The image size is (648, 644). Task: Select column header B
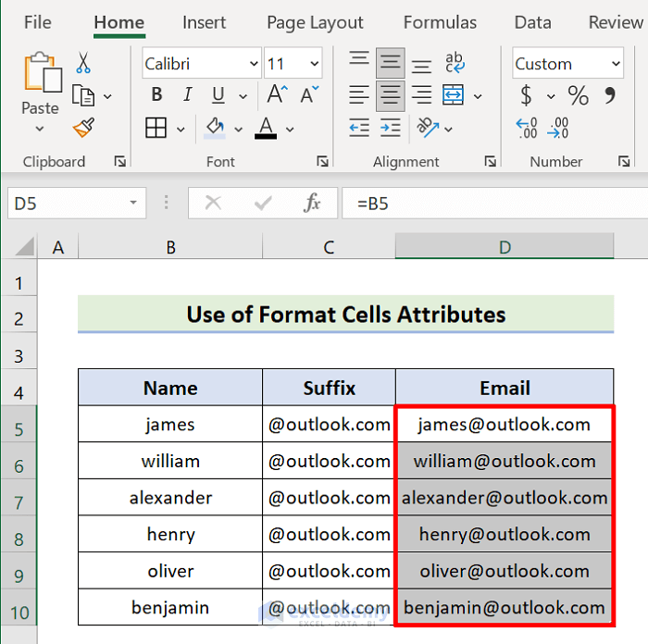170,247
